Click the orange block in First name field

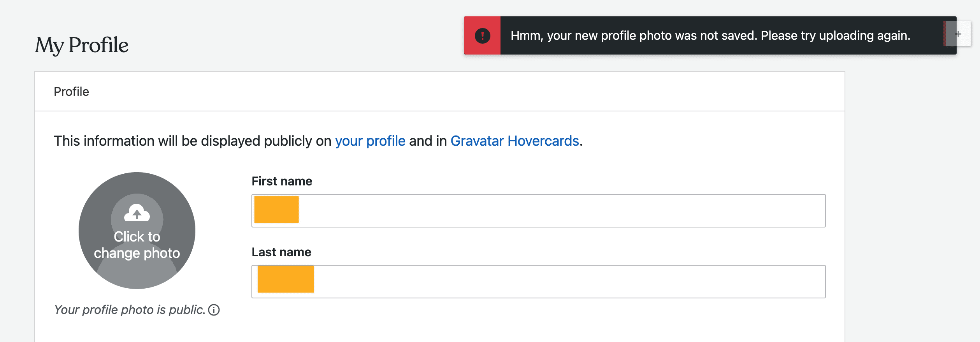pos(276,210)
